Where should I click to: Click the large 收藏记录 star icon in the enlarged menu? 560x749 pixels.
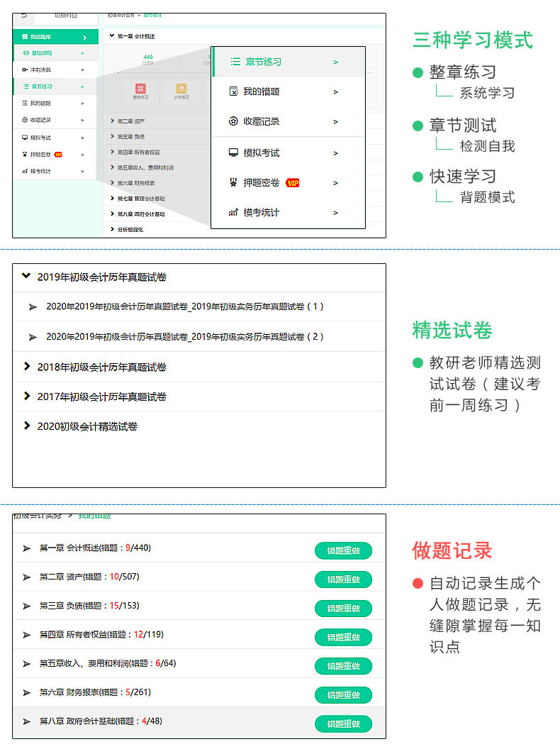point(233,121)
